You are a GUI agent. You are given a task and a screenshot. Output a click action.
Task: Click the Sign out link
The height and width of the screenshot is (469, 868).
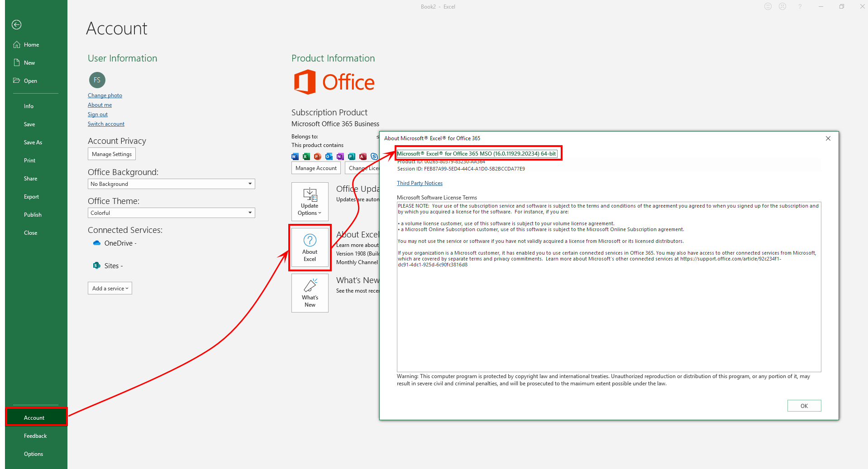pyautogui.click(x=98, y=114)
